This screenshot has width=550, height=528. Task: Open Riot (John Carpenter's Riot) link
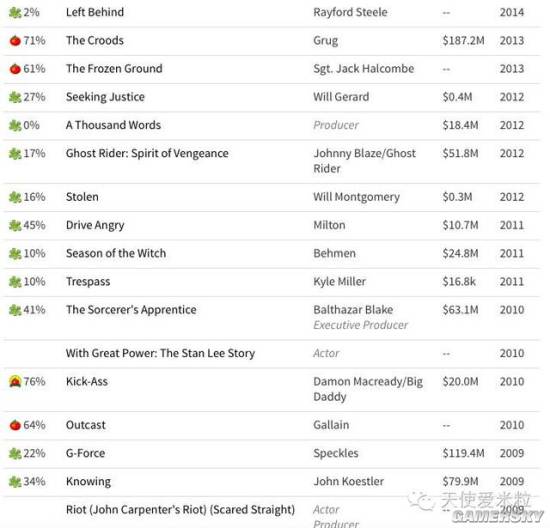click(180, 510)
